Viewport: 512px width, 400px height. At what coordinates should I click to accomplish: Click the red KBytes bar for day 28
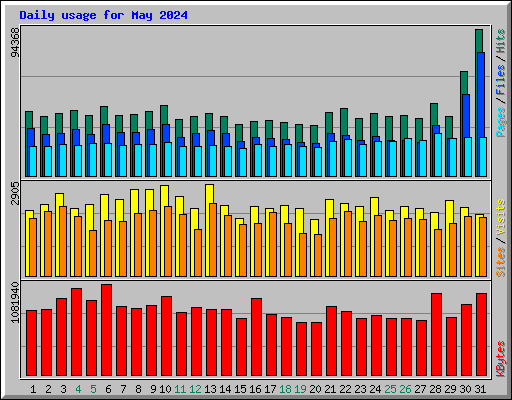coord(436,335)
